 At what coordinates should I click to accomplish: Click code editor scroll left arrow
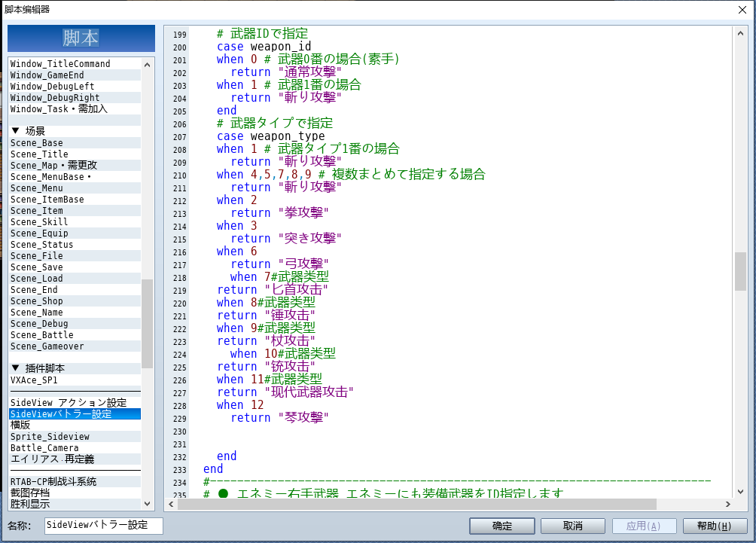click(171, 504)
